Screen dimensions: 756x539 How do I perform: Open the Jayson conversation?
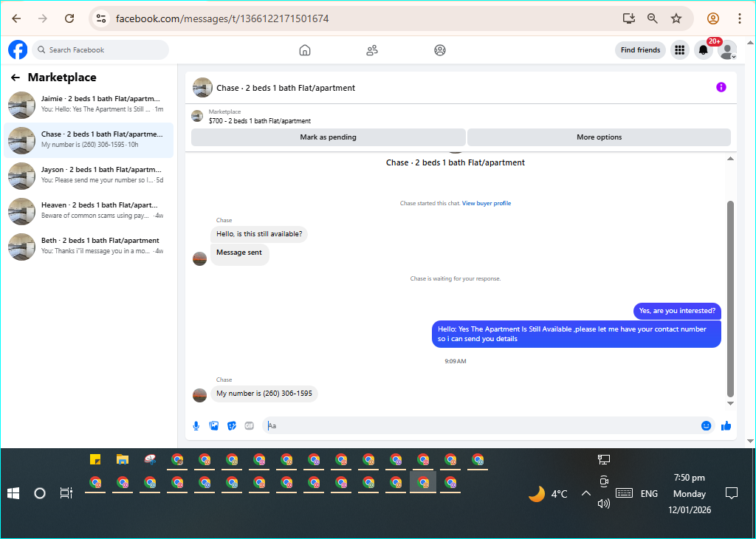89,176
